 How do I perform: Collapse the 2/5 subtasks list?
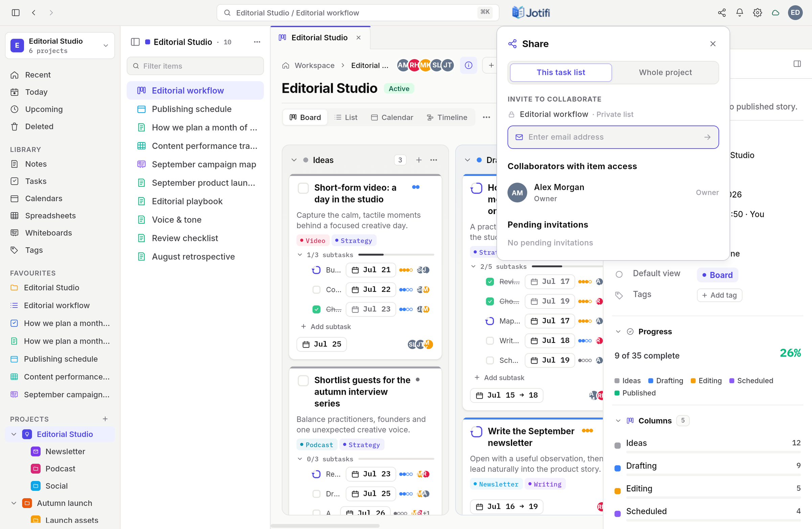[x=473, y=267]
